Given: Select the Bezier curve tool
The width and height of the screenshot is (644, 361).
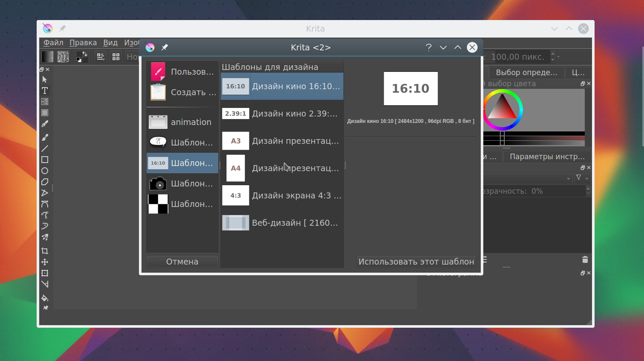Looking at the screenshot, I should (45, 204).
